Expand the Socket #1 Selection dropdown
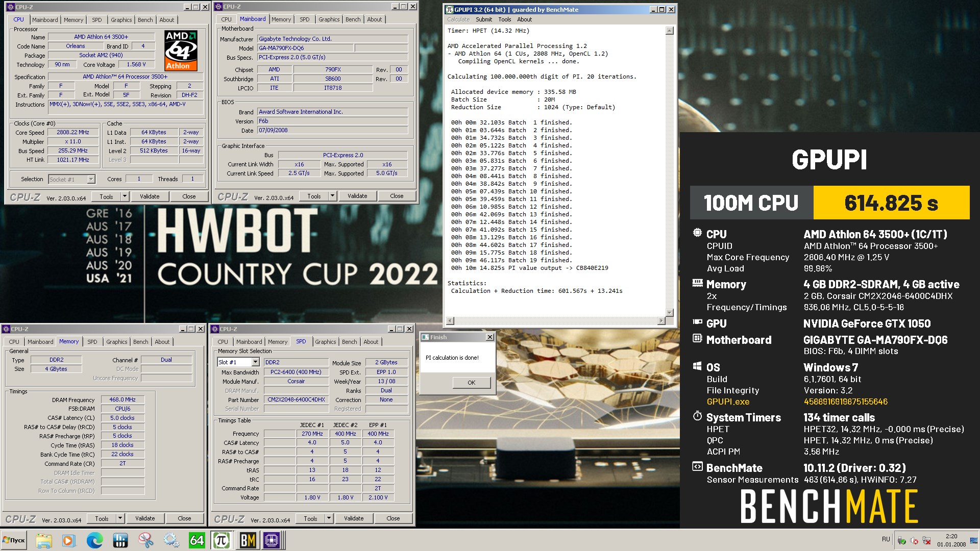 [x=91, y=179]
